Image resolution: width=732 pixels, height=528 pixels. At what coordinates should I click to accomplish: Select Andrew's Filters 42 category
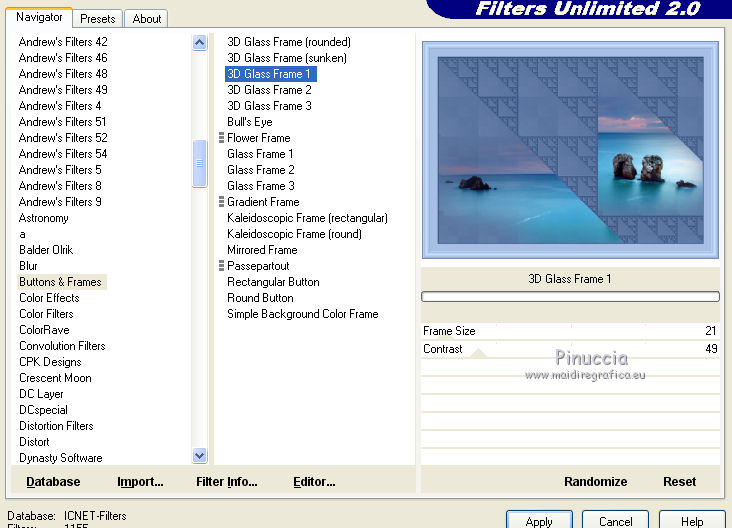[63, 42]
